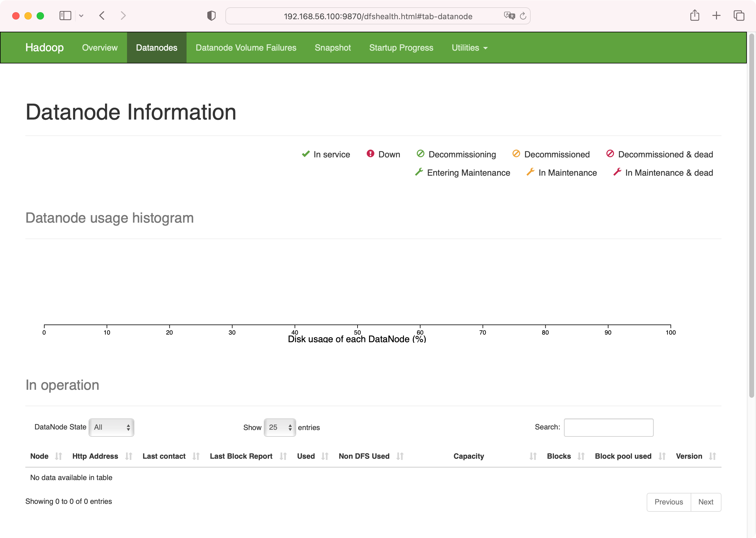
Task: Focus the table Search field
Action: pos(609,427)
